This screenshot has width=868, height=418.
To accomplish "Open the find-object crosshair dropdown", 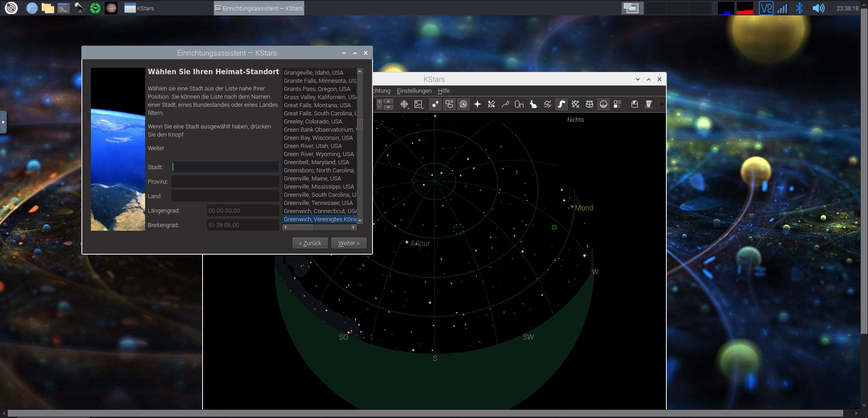I will pos(404,104).
